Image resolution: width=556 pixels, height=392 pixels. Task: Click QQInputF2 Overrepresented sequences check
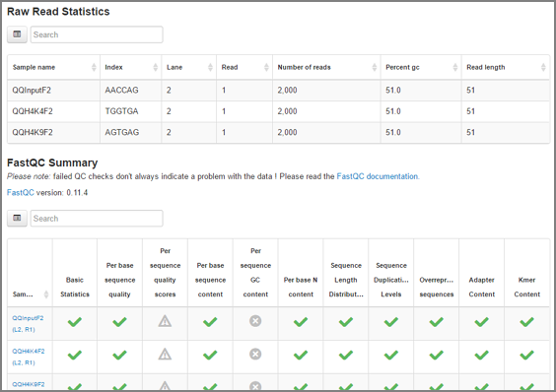point(437,322)
